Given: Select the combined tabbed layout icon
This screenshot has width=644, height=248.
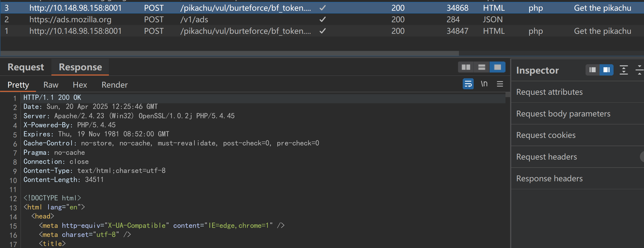Looking at the screenshot, I should 497,67.
